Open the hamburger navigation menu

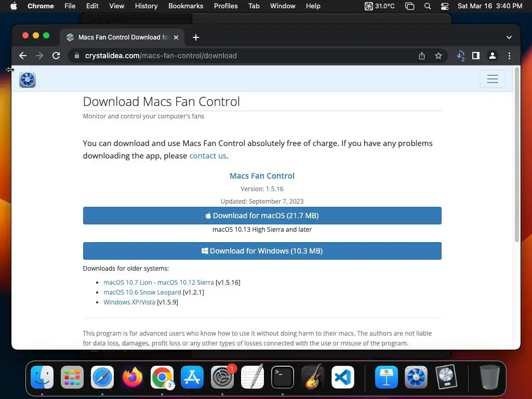(x=493, y=79)
